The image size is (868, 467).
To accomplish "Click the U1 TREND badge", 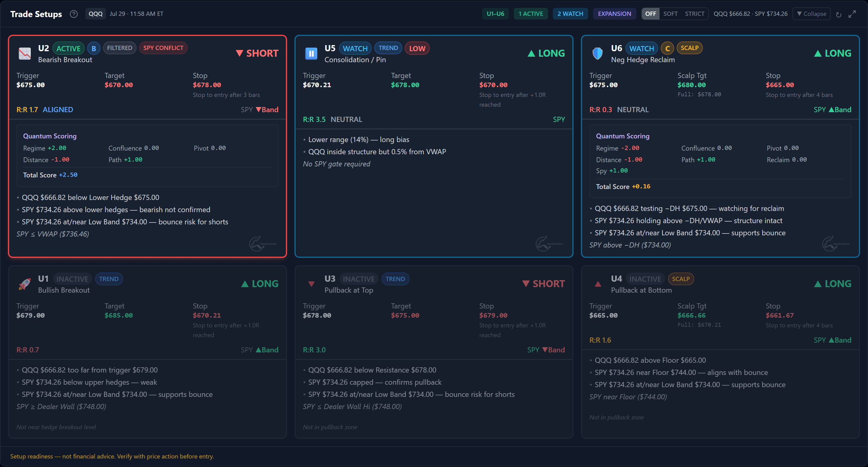I will 108,279.
